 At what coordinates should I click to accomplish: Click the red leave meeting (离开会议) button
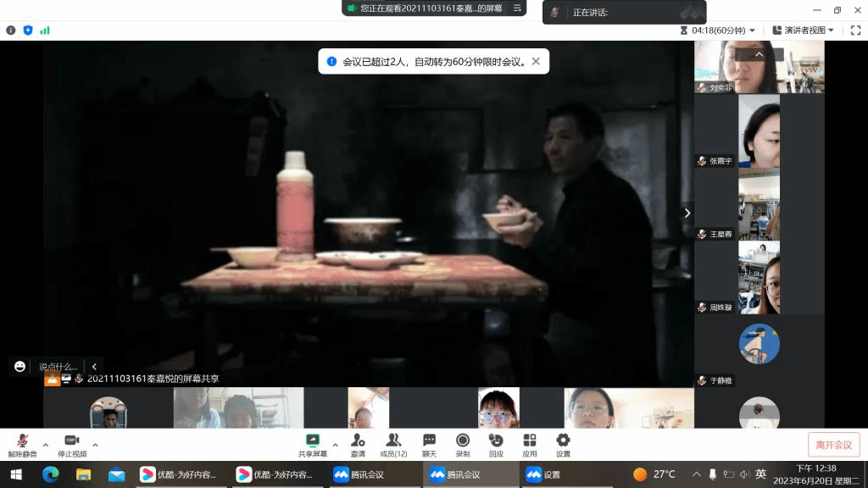tap(833, 445)
